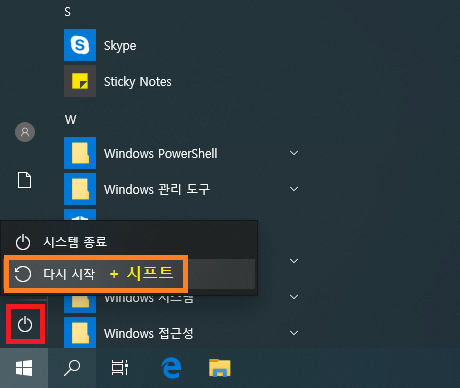Open Task View from the taskbar
The width and height of the screenshot is (460, 388).
point(120,368)
